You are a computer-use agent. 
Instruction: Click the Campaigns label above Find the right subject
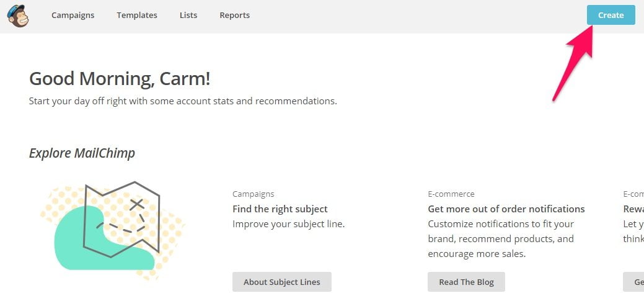coord(253,194)
